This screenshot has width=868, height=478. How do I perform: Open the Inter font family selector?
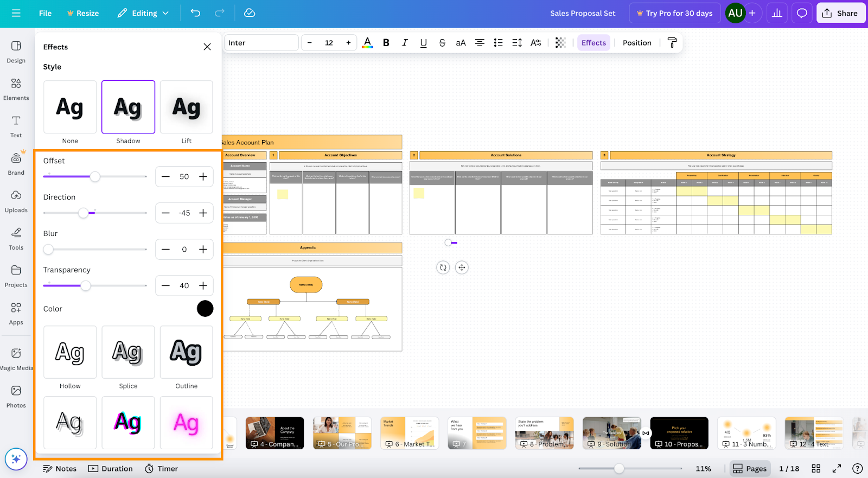(261, 43)
